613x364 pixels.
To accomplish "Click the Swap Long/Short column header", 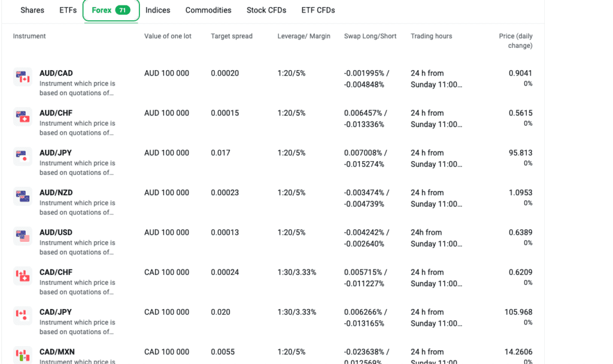I will 370,36.
